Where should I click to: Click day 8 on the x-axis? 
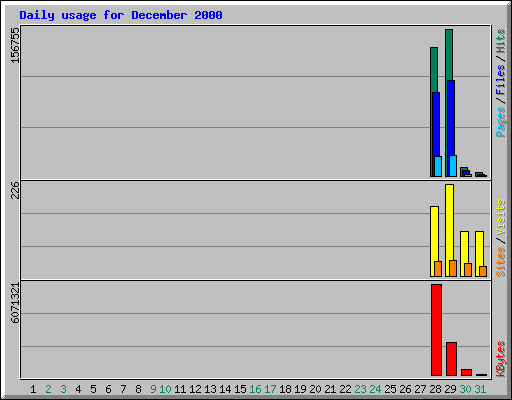pyautogui.click(x=138, y=389)
